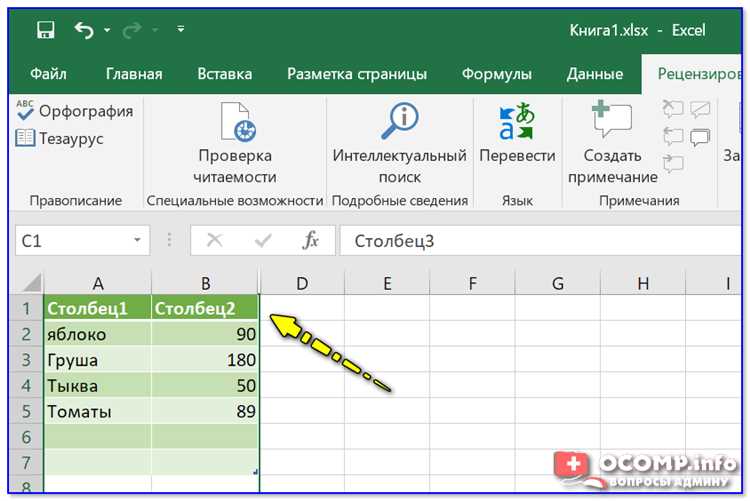This screenshot has height=501, width=750.
Task: Select row 4 header
Action: 26,385
